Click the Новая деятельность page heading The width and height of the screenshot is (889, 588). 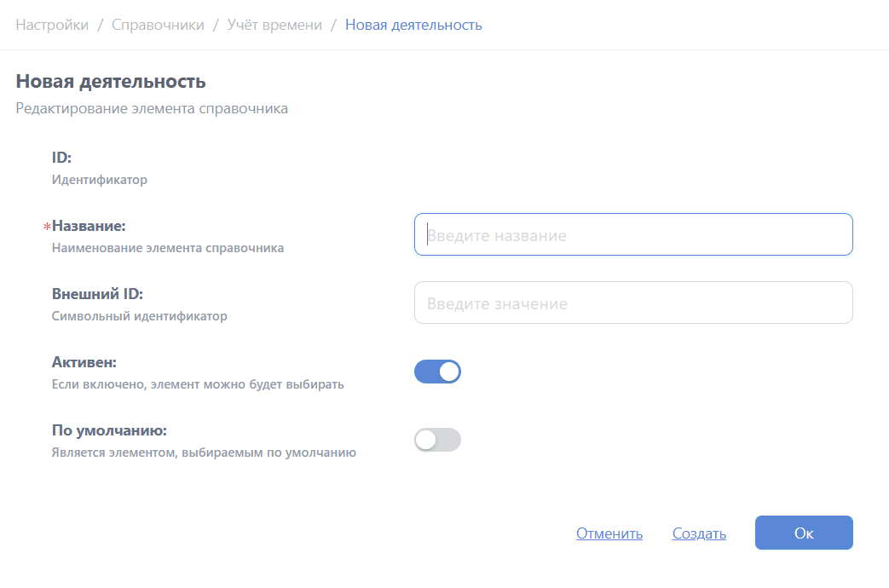(x=111, y=82)
